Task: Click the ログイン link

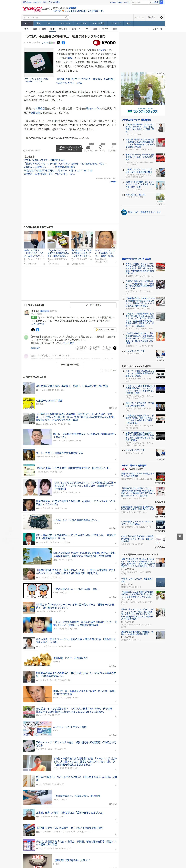Action: 57,11
